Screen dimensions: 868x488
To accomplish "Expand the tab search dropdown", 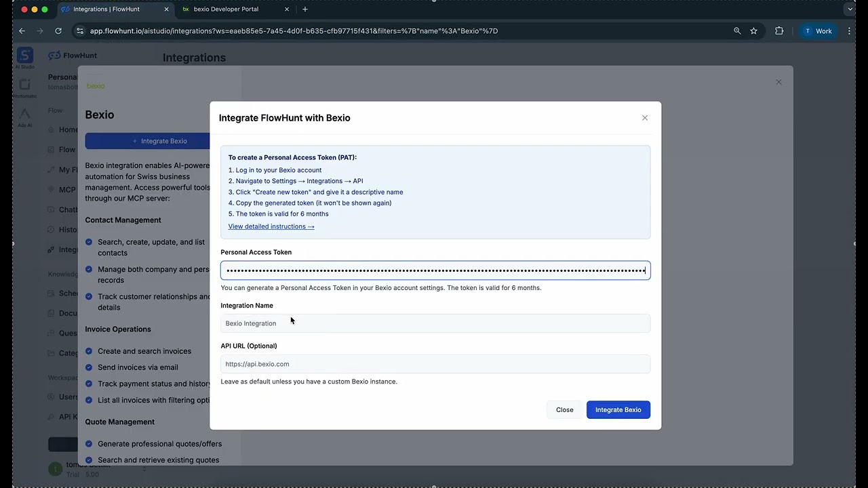I will coord(850,9).
